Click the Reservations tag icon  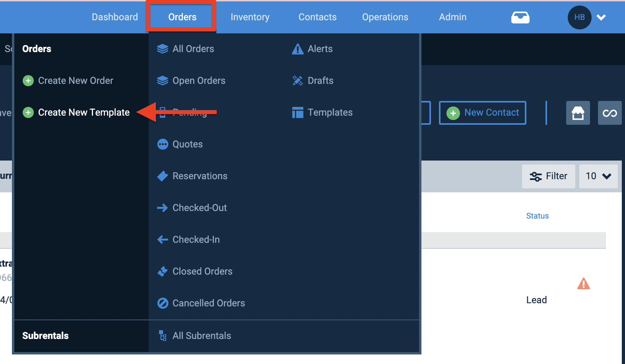tap(163, 176)
